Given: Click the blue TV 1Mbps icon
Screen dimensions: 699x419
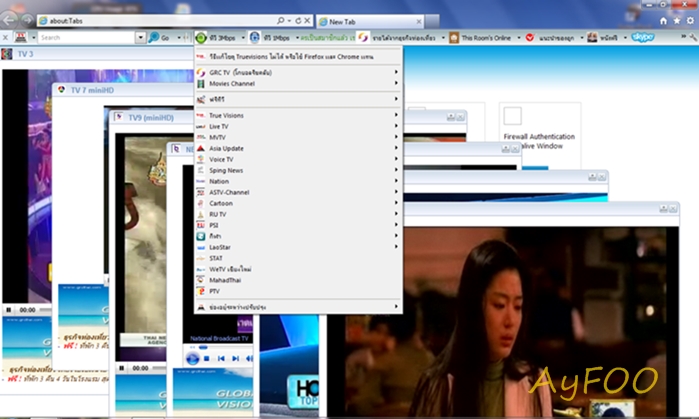Looking at the screenshot, I should point(255,38).
